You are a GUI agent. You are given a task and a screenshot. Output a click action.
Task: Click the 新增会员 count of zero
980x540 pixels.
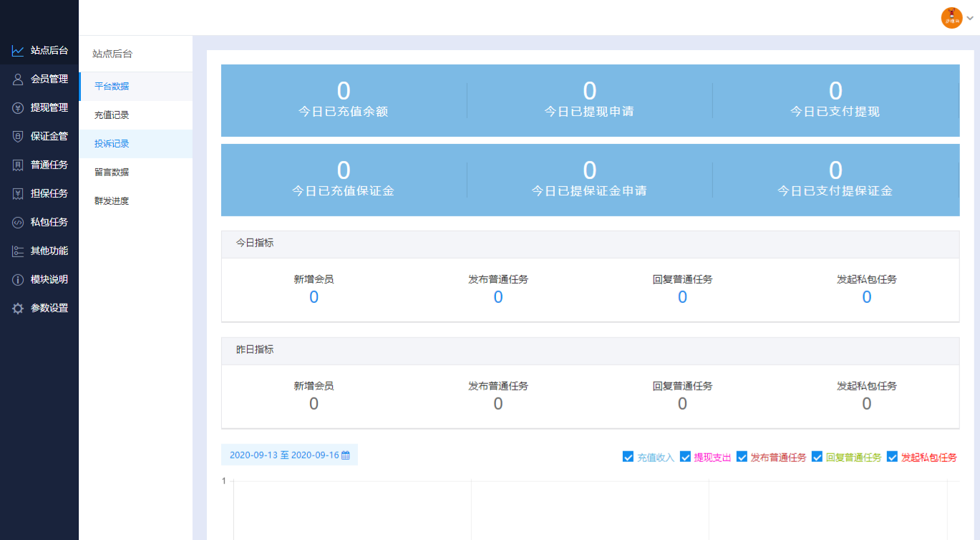[314, 296]
